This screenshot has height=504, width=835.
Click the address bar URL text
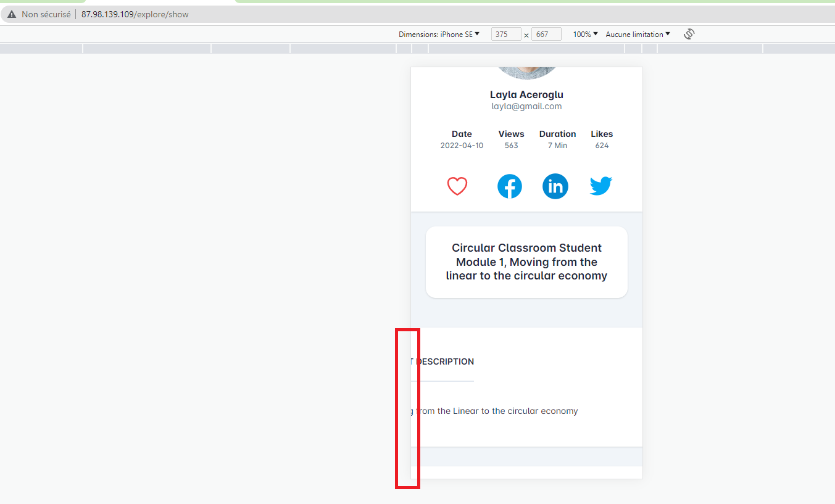point(135,14)
